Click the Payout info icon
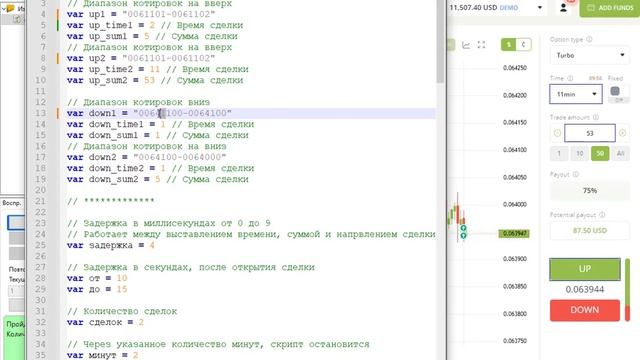The height and width of the screenshot is (360, 640). click(576, 174)
